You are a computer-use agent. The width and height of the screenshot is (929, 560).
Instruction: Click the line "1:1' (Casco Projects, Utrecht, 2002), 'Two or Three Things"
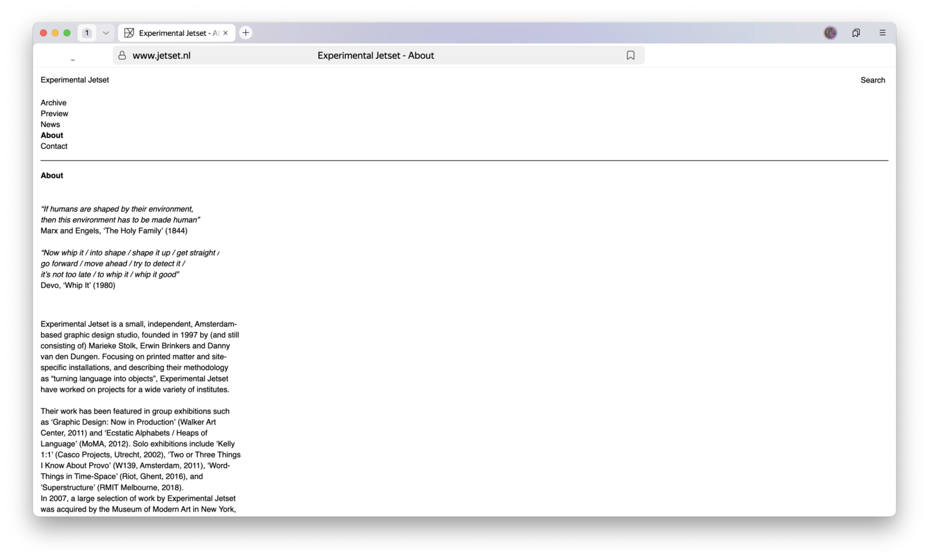pos(141,455)
